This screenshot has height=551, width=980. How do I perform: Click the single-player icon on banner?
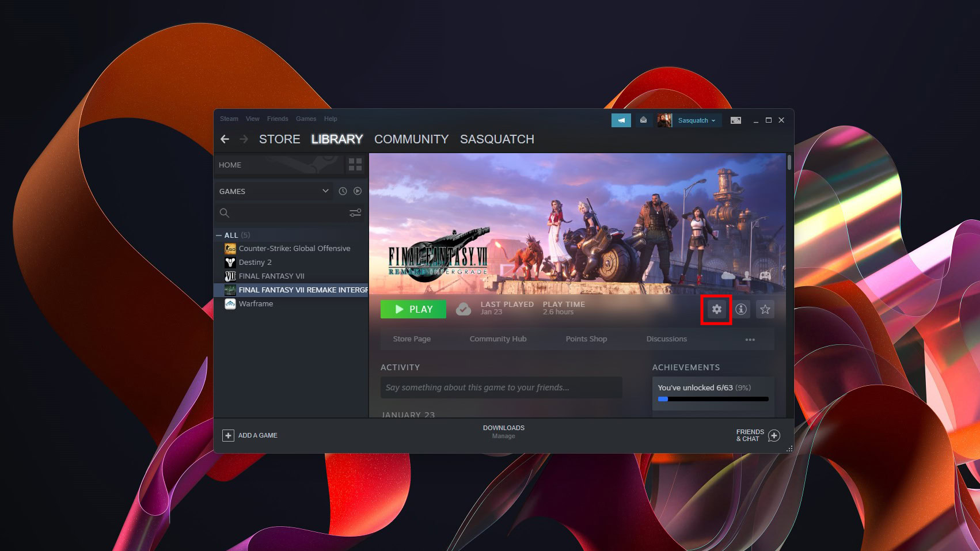[747, 276]
